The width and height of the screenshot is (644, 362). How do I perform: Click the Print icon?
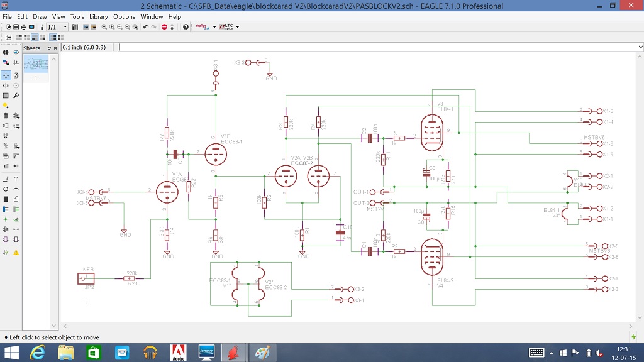coord(23,27)
